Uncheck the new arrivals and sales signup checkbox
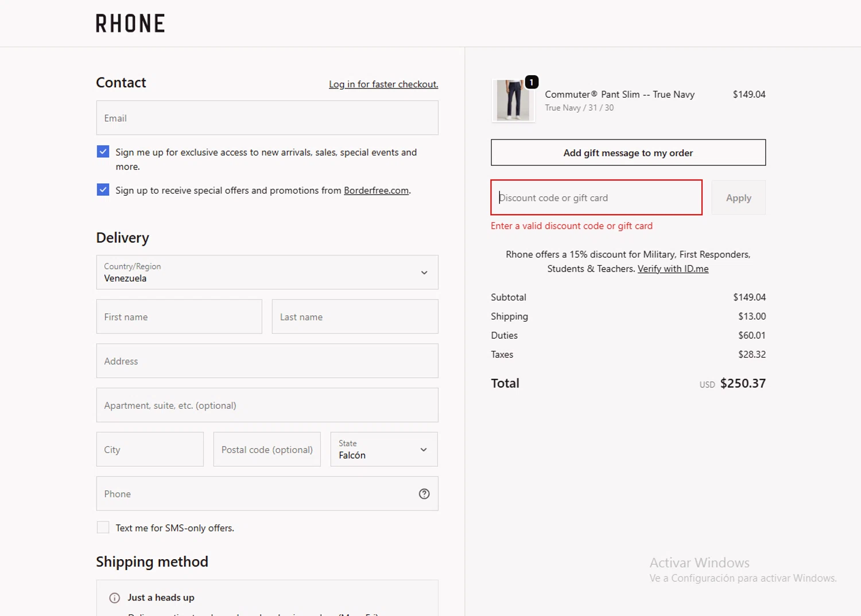This screenshot has height=616, width=861. tap(103, 152)
